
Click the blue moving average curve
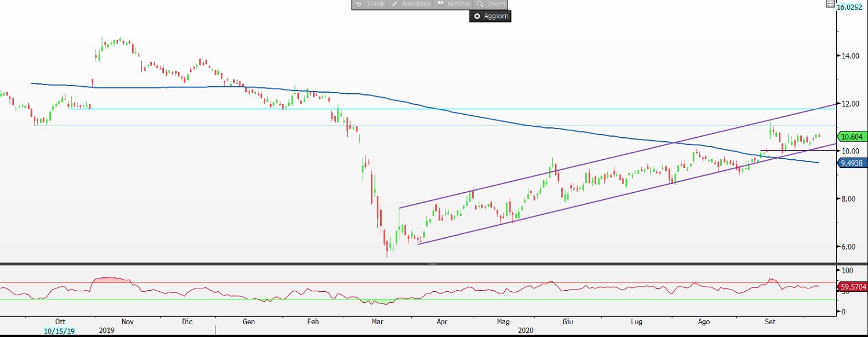(406, 101)
